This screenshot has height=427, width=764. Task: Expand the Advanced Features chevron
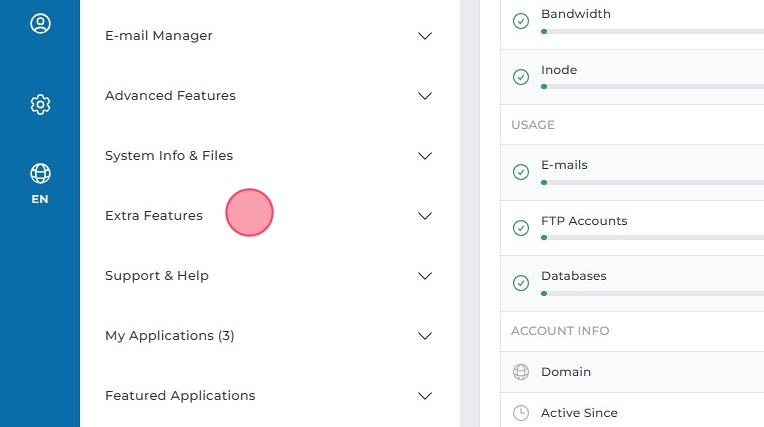pos(425,96)
